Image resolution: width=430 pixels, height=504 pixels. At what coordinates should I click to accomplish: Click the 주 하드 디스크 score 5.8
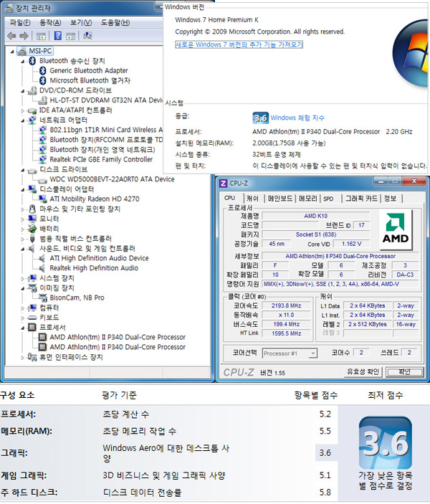(x=325, y=493)
